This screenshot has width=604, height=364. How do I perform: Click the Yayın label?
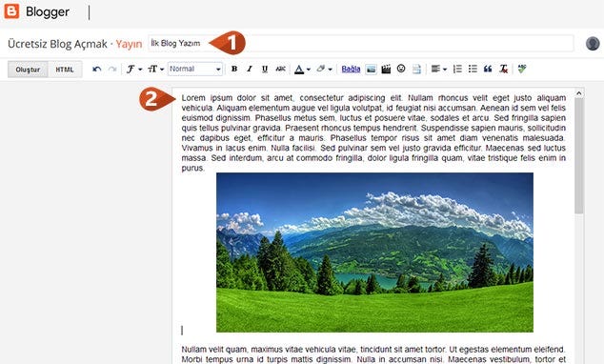[x=129, y=44]
